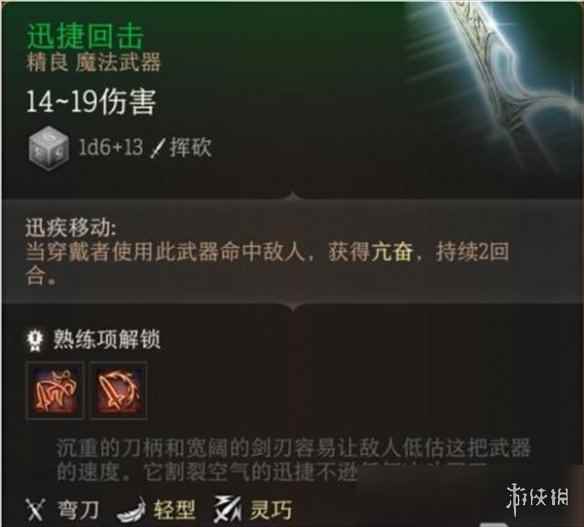Click the 迅疾移动 passive heading
Screen dimensions: 584x527
click(71, 227)
